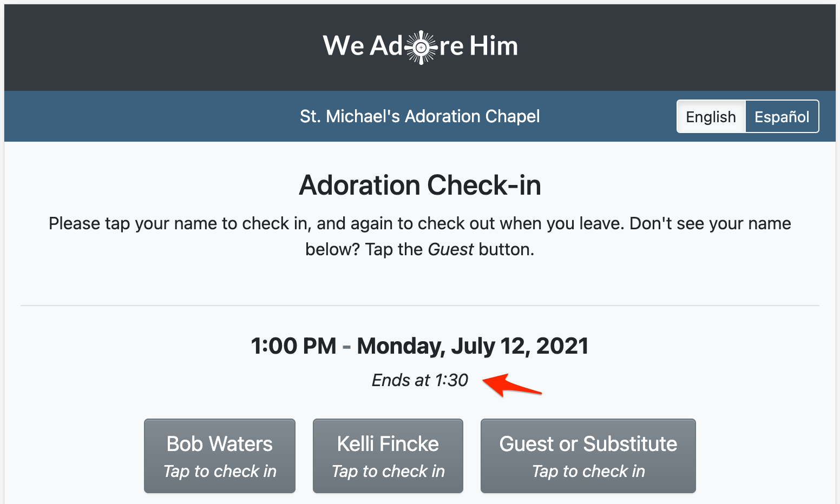Click the 'Ends at 1:30' text
Viewport: 840px width, 504px height.
point(419,380)
